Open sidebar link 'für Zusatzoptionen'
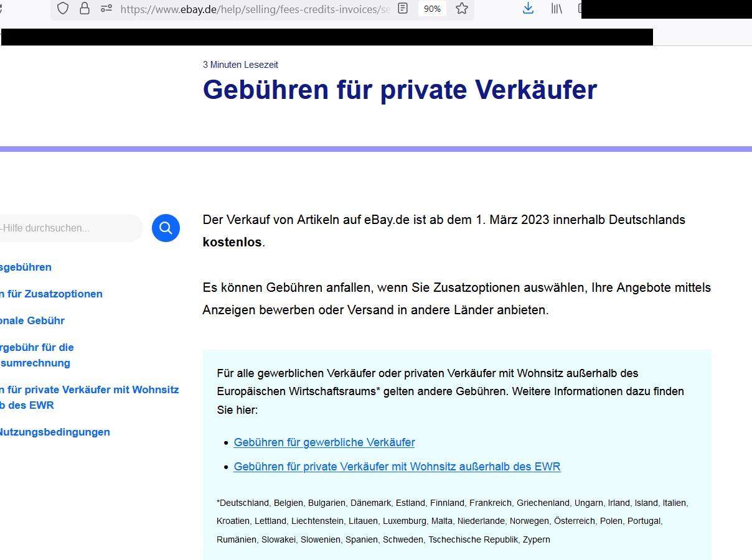Image resolution: width=752 pixels, height=560 pixels. coord(51,294)
